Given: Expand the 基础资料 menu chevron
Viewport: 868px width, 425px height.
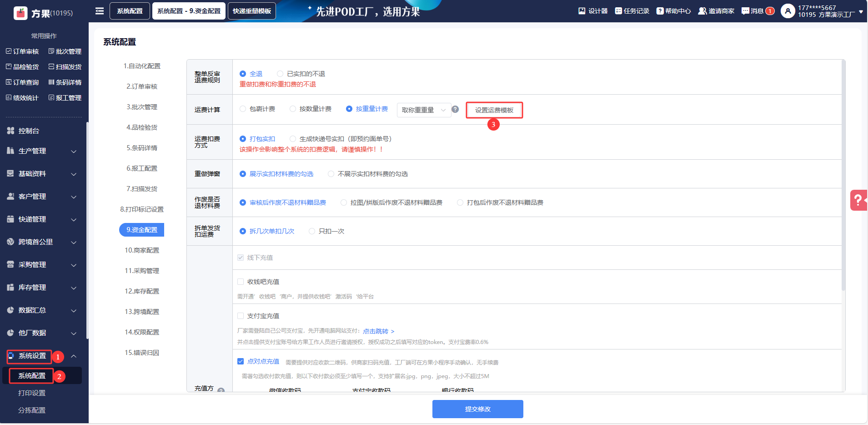Looking at the screenshot, I should [x=74, y=174].
